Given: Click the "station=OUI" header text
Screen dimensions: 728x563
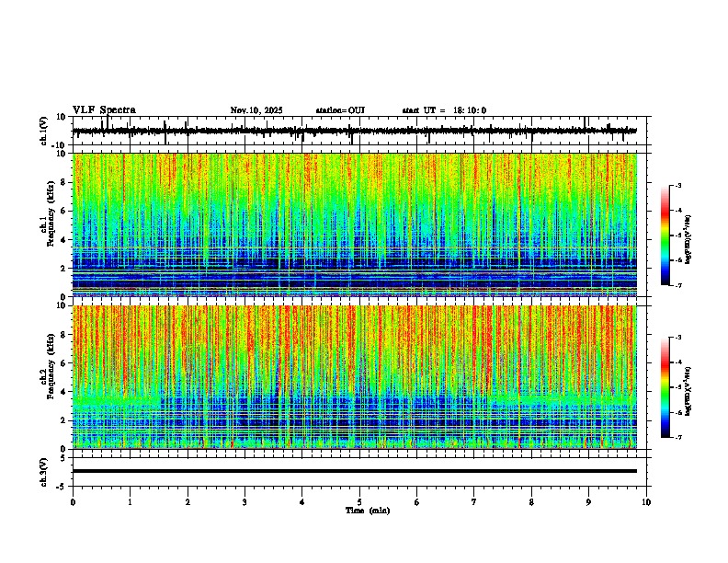Looking at the screenshot, I should click(340, 110).
